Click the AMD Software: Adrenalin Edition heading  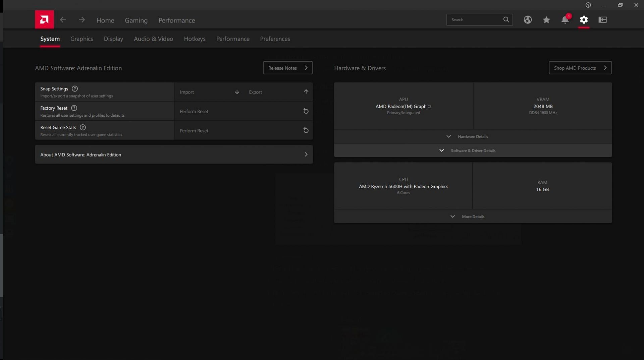[78, 68]
